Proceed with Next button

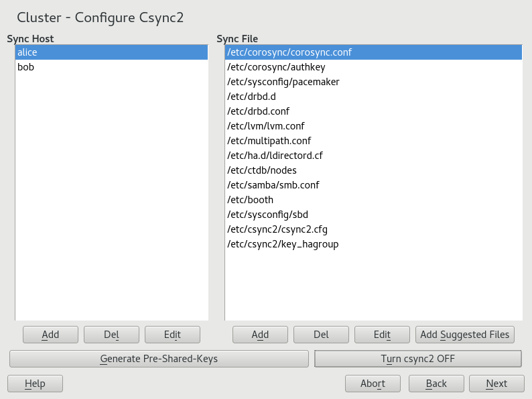pos(496,384)
